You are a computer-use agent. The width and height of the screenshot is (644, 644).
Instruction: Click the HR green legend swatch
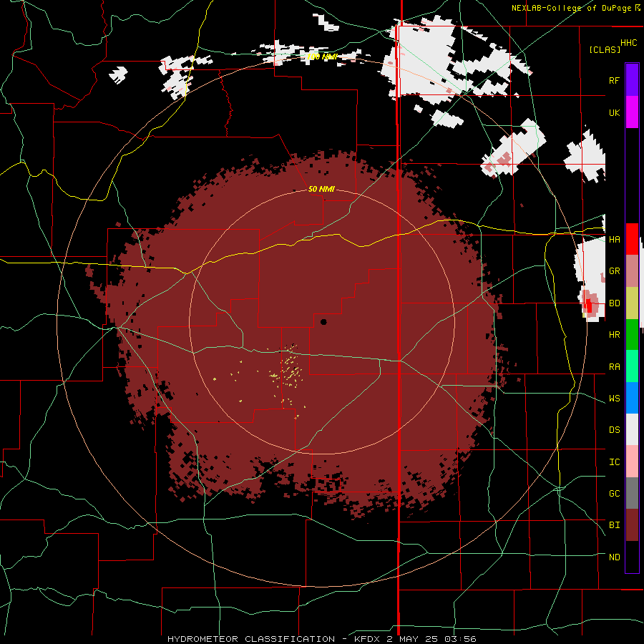pos(632,335)
